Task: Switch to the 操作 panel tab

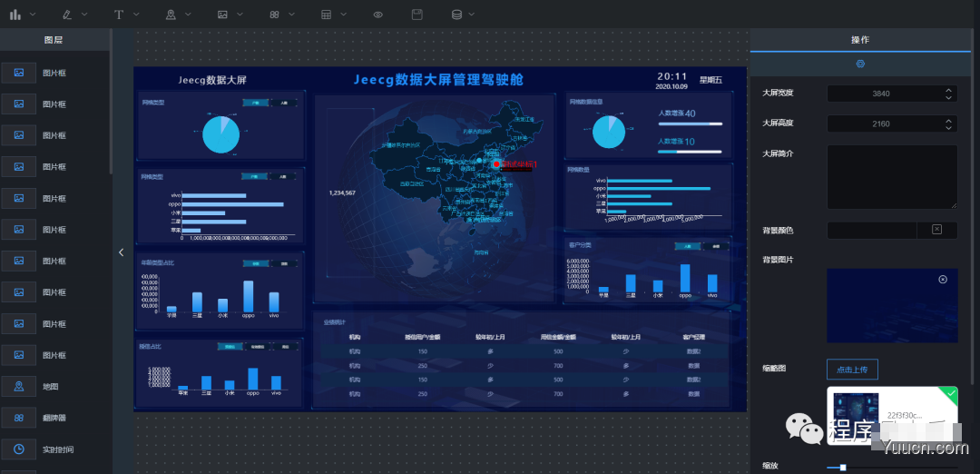Action: (x=860, y=39)
